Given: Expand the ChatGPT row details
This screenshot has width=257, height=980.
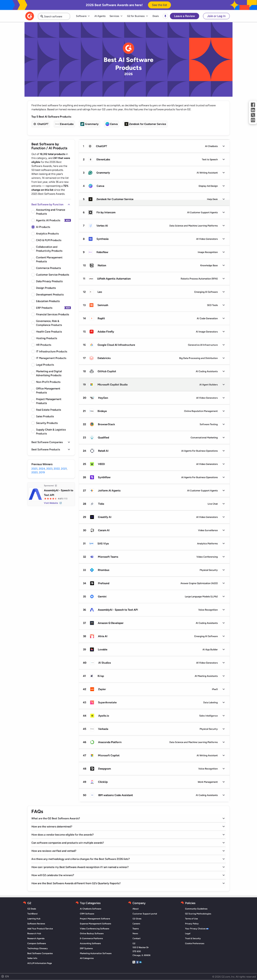Looking at the screenshot, I should [x=224, y=146].
